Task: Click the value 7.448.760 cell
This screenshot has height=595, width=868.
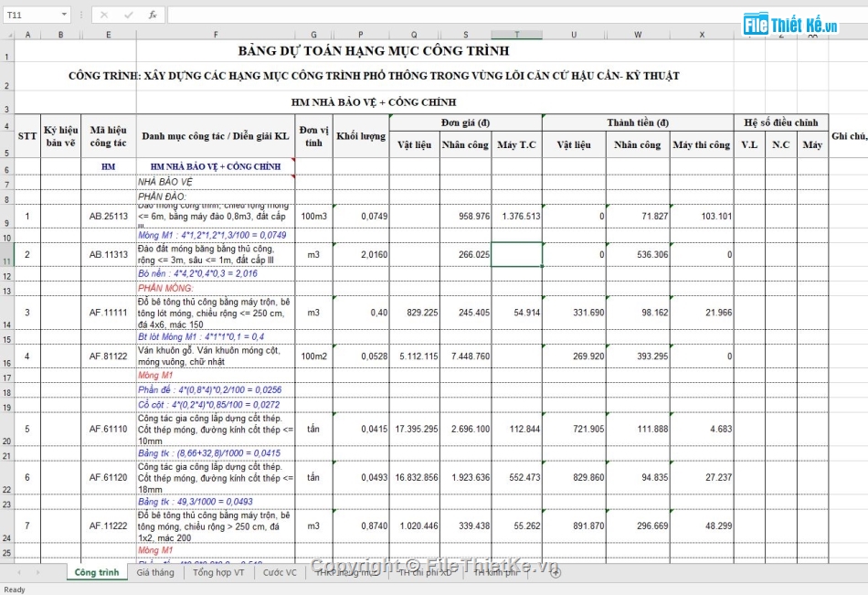Action: pyautogui.click(x=466, y=356)
